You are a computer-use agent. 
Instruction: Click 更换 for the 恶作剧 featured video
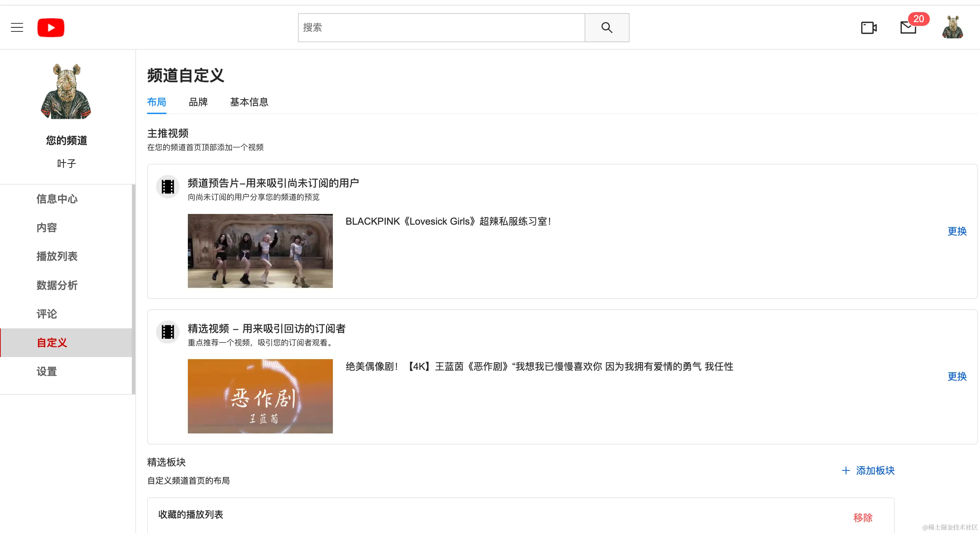pos(957,376)
